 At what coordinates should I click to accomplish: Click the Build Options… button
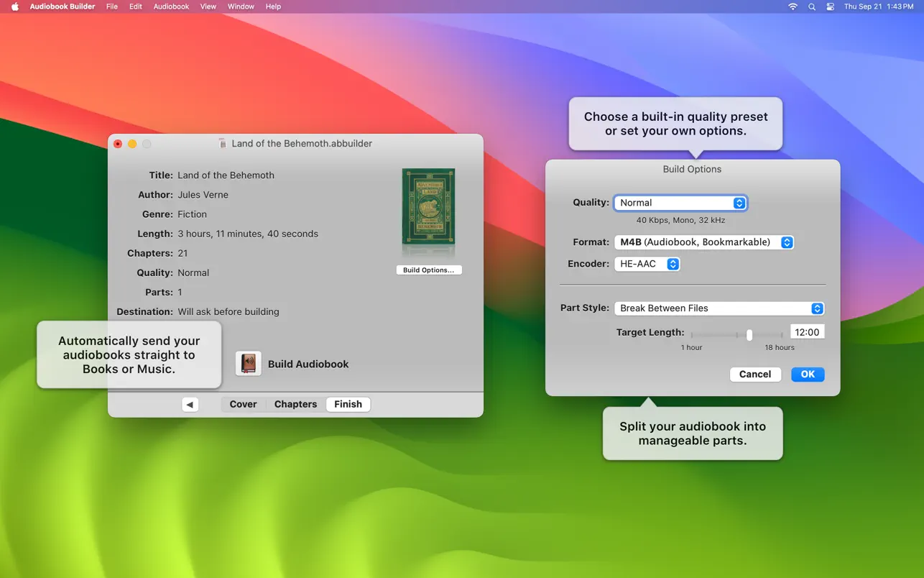(x=428, y=270)
